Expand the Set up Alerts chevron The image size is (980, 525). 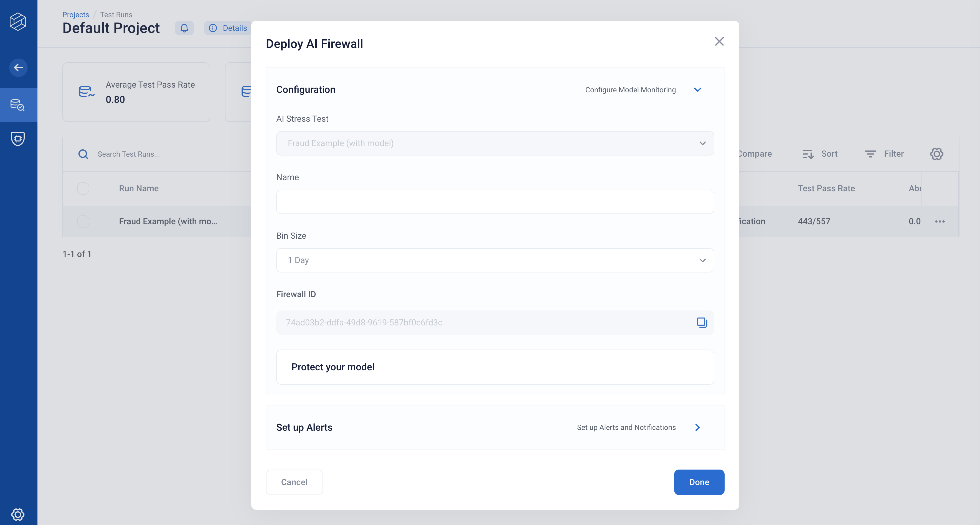[x=697, y=428]
